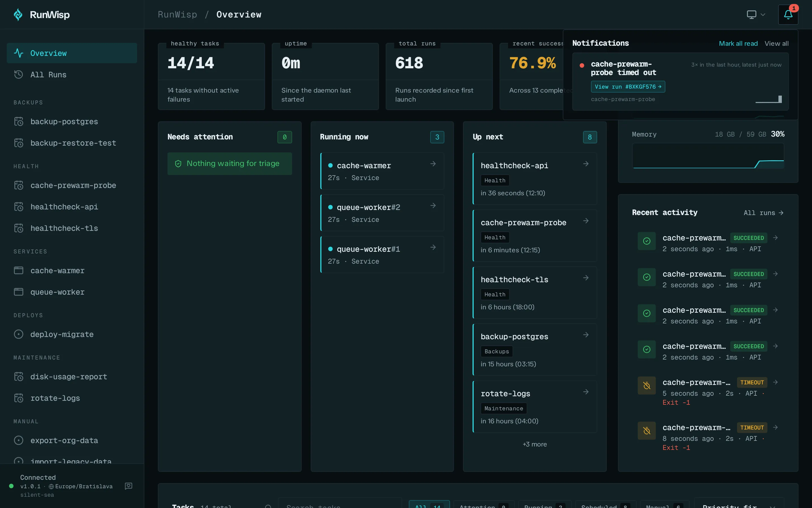Click the Memory usage chart
The image size is (812, 508).
click(708, 156)
